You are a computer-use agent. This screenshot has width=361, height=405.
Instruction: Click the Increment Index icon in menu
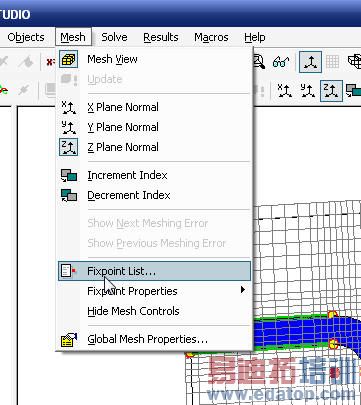[x=69, y=175]
